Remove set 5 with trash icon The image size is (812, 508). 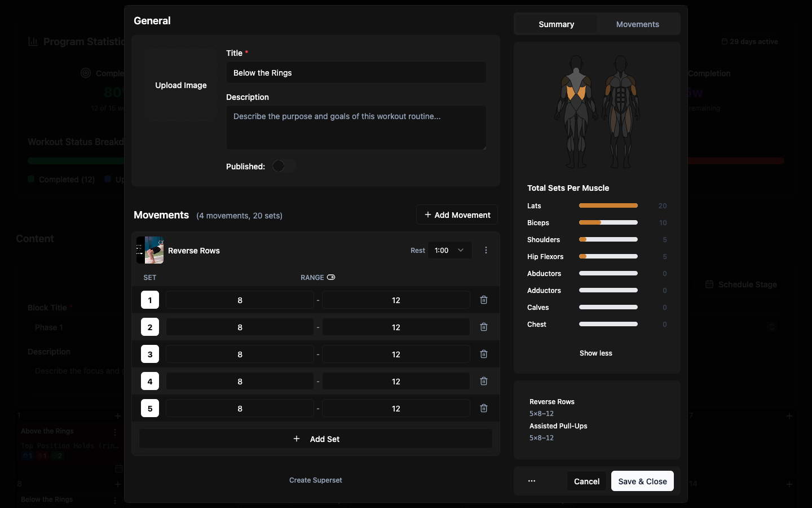[483, 409]
